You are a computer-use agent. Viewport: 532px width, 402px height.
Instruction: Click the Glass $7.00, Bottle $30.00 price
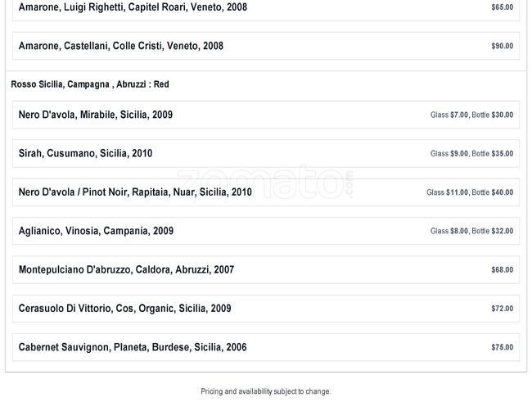471,115
